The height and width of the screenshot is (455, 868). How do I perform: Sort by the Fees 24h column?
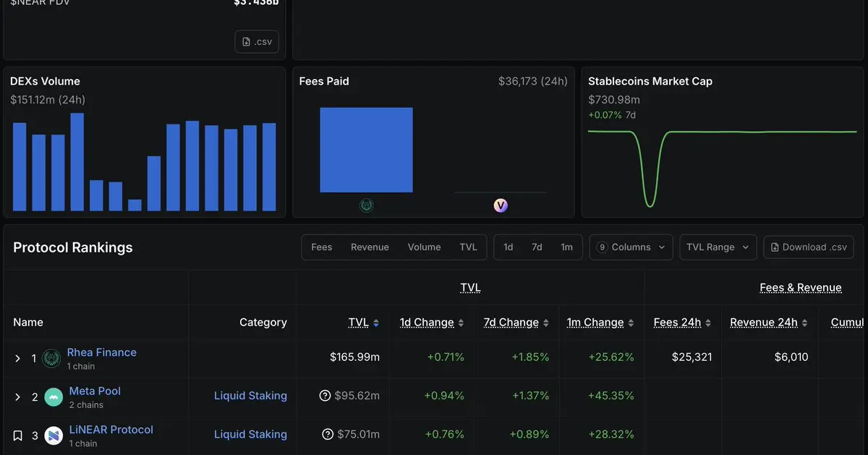pyautogui.click(x=682, y=323)
